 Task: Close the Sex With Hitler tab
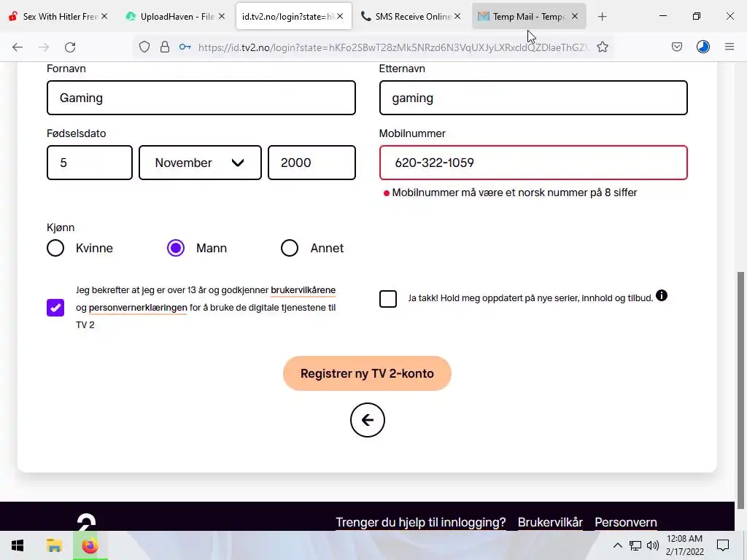104,16
